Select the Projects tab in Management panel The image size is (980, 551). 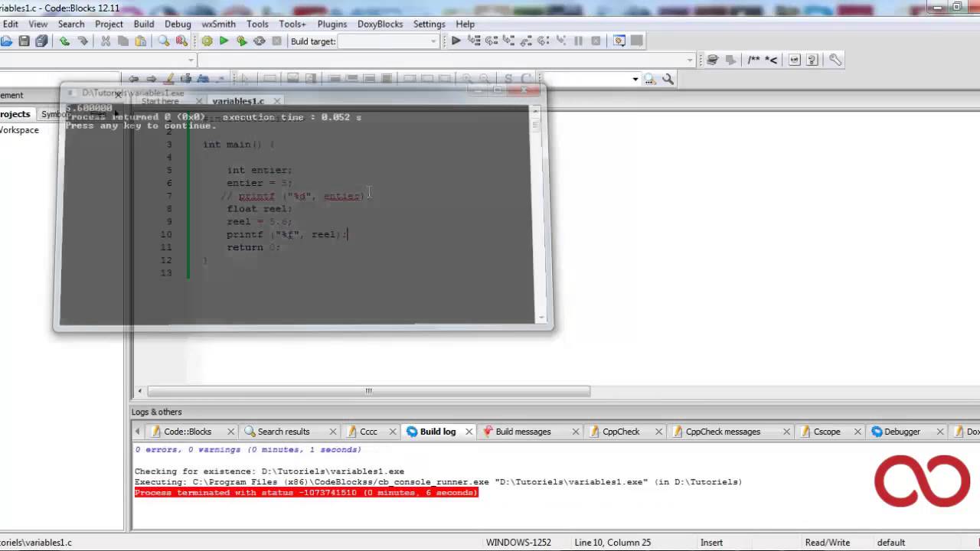pos(15,114)
